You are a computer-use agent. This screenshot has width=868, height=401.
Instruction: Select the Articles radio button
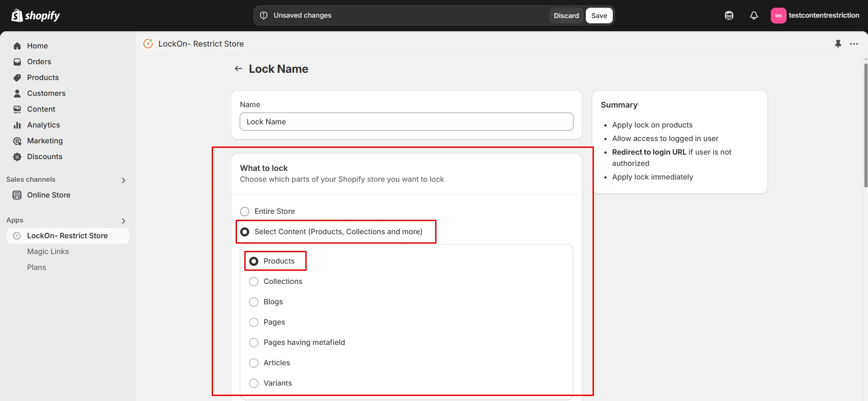coord(254,363)
